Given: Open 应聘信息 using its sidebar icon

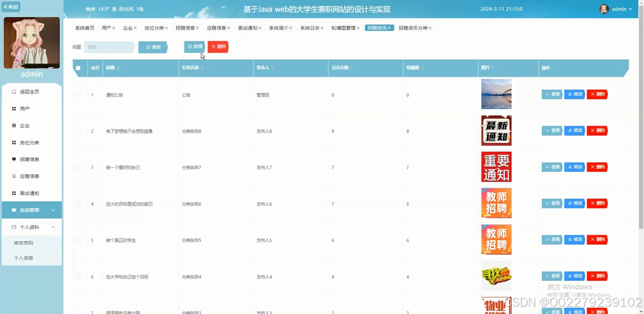Looking at the screenshot, I should tap(14, 176).
